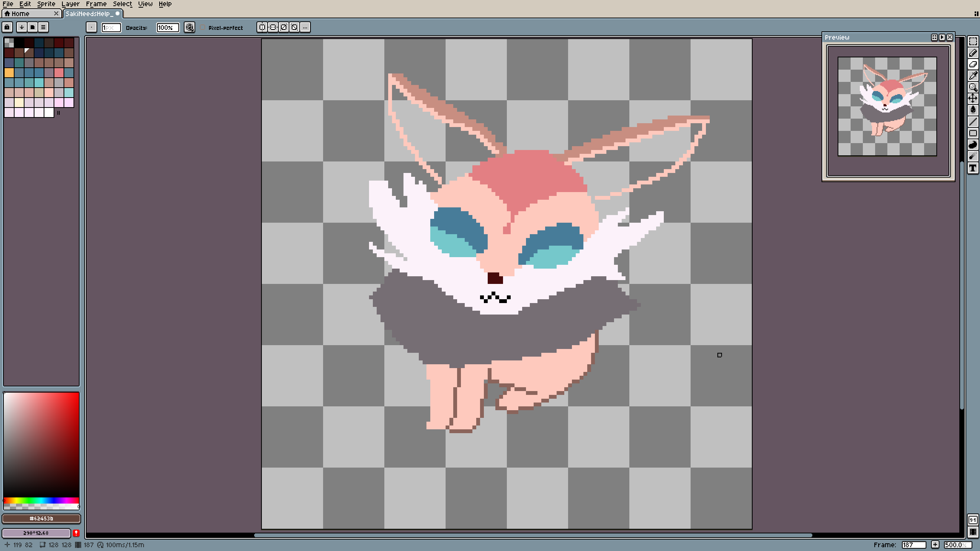Open the Sprite menu
The height and width of the screenshot is (551, 980).
tap(46, 4)
